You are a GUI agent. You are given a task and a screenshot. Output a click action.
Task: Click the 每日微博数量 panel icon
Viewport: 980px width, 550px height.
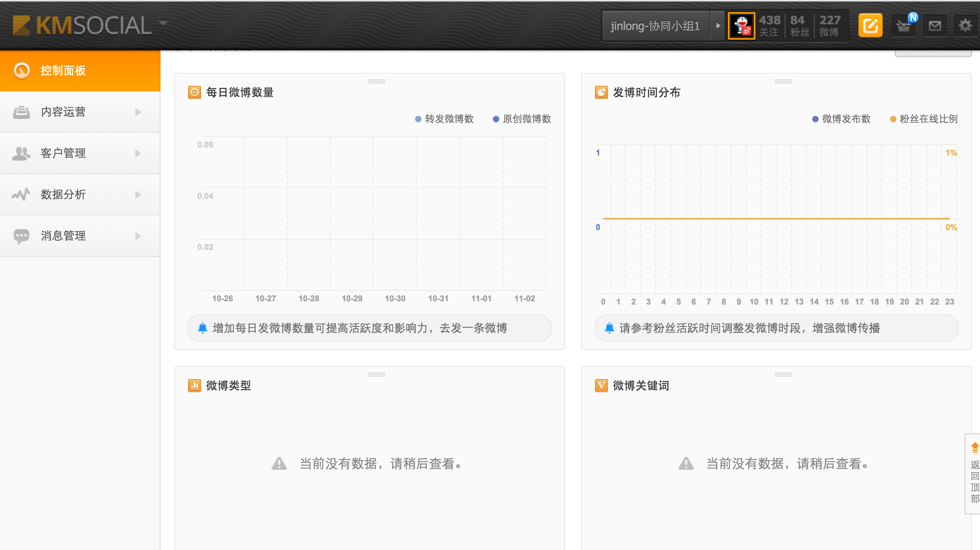[195, 92]
